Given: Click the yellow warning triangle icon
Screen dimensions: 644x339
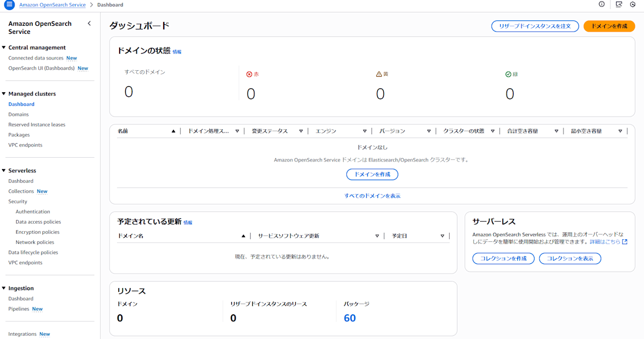Looking at the screenshot, I should (x=379, y=74).
